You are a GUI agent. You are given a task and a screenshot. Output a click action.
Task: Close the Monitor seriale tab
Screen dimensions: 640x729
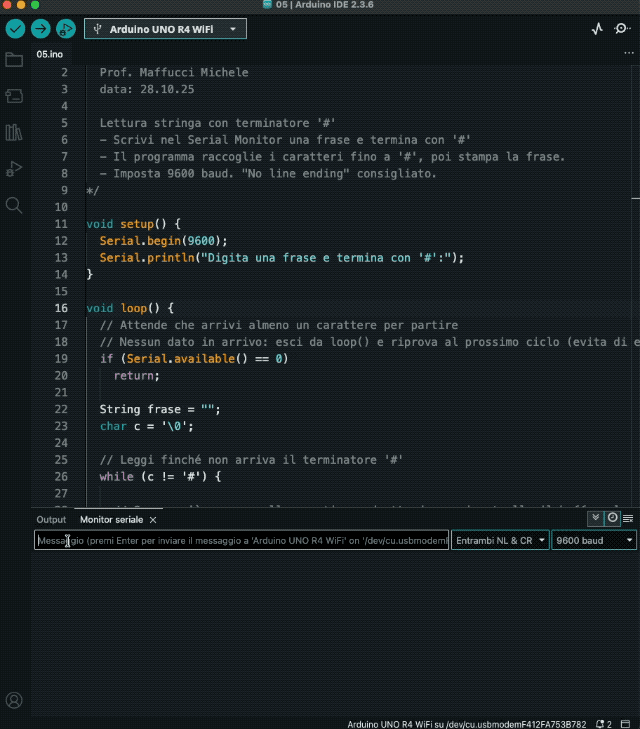click(153, 520)
